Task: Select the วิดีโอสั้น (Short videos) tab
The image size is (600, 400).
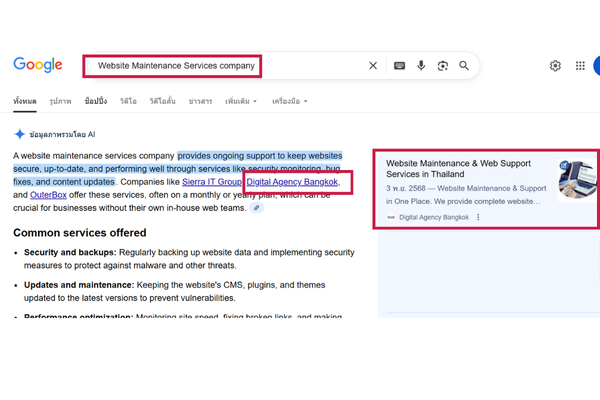Action: 161,101
